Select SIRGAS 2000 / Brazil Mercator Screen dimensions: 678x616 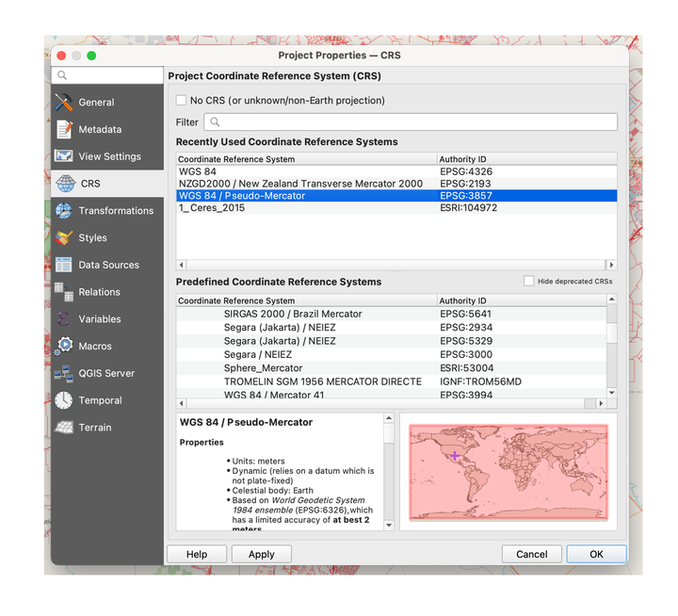click(392, 314)
